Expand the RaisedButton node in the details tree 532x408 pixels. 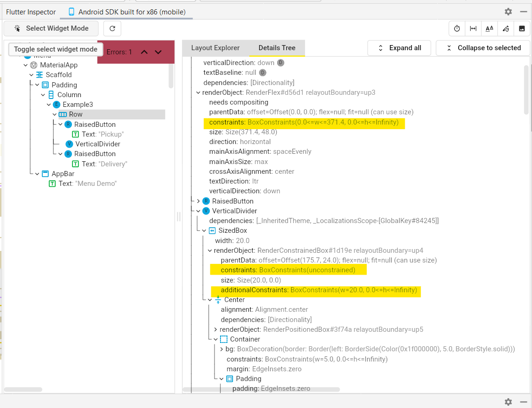199,201
